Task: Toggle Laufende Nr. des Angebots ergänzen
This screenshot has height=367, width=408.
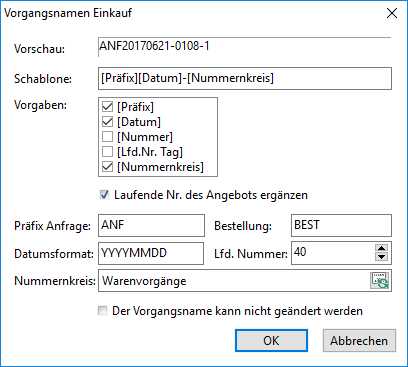Action: [105, 195]
